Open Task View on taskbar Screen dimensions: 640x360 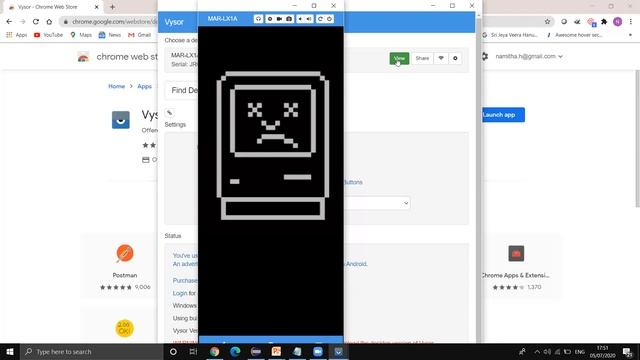point(193,351)
